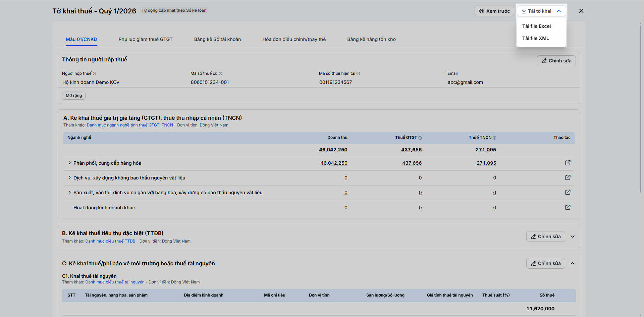
Task: Switch to Phụ lục giảm thuế GTGT tab
Action: [x=145, y=39]
